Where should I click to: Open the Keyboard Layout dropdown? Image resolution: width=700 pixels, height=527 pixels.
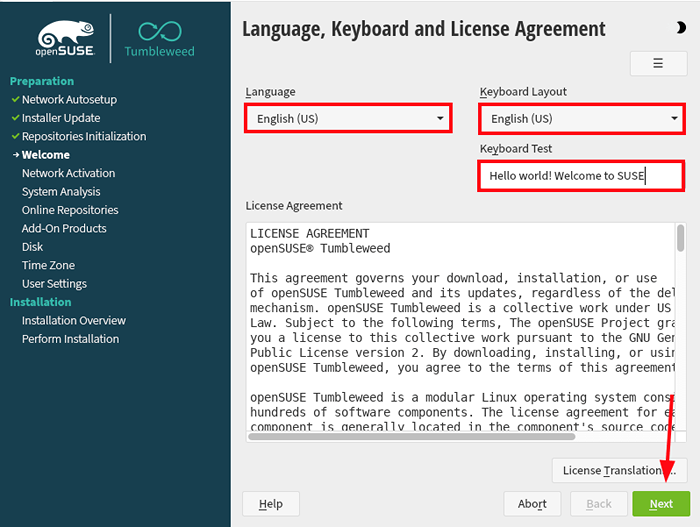coord(582,119)
